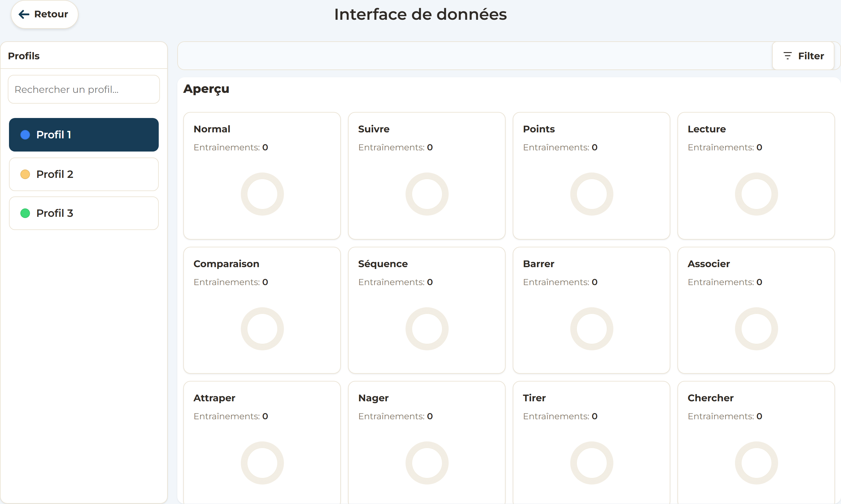The image size is (841, 504).
Task: Click the Entraînements count in the Normal card
Action: tap(231, 147)
